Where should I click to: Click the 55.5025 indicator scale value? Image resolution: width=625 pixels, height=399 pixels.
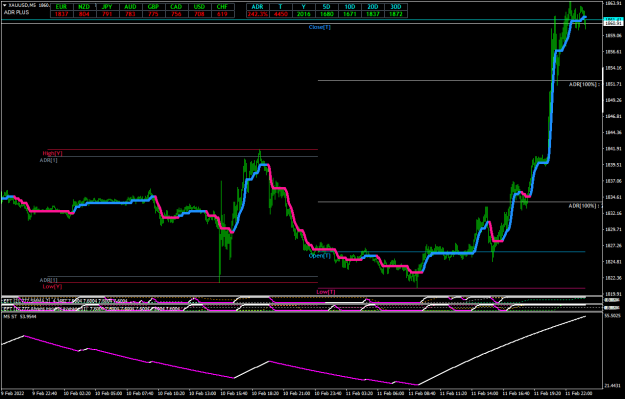click(613, 315)
